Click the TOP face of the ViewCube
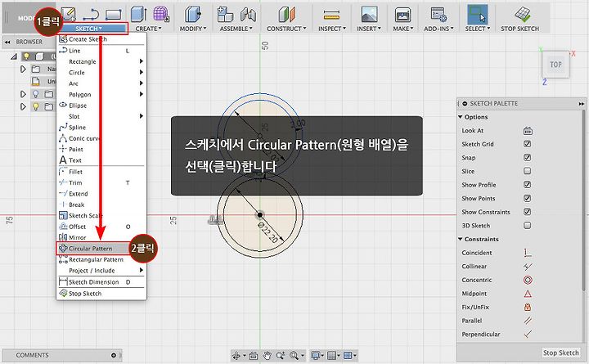The image size is (589, 364). [x=555, y=65]
